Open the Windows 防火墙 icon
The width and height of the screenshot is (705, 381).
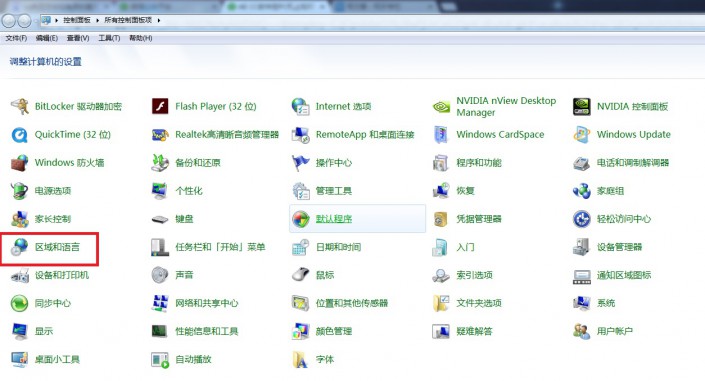pos(19,163)
